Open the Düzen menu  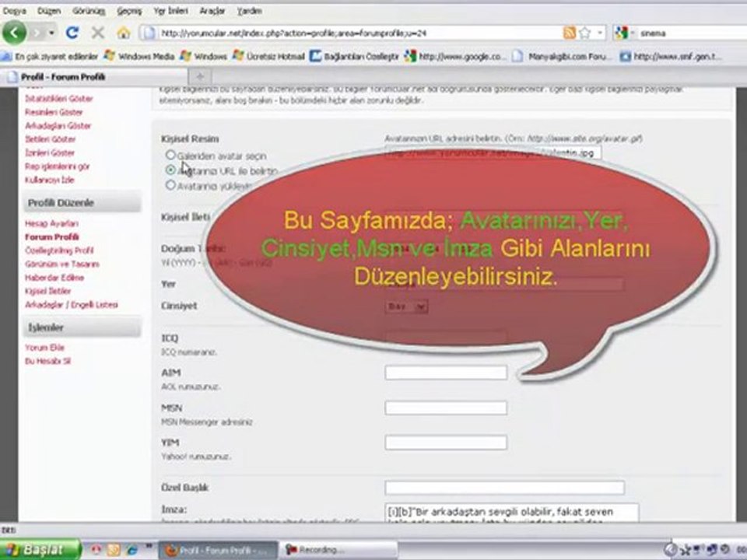pos(49,10)
